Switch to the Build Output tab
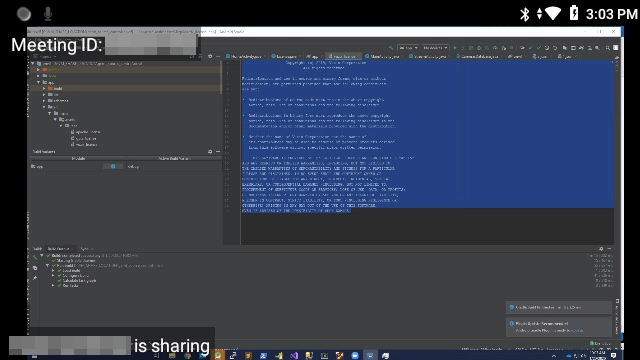The width and height of the screenshot is (640, 360). [x=59, y=249]
